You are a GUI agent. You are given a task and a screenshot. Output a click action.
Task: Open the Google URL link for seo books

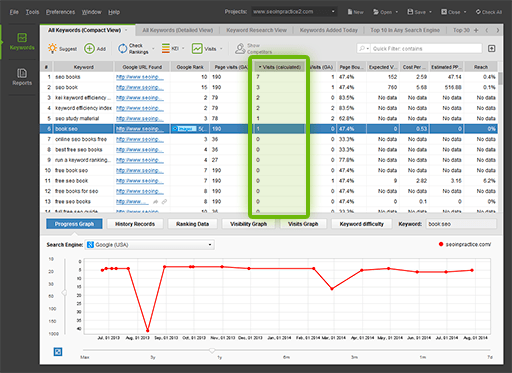pos(140,77)
